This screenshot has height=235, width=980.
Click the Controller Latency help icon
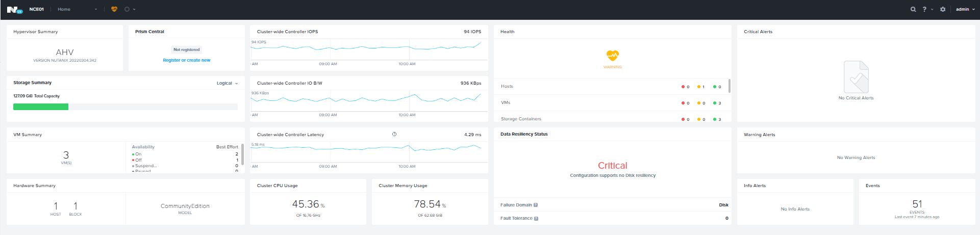pyautogui.click(x=394, y=135)
